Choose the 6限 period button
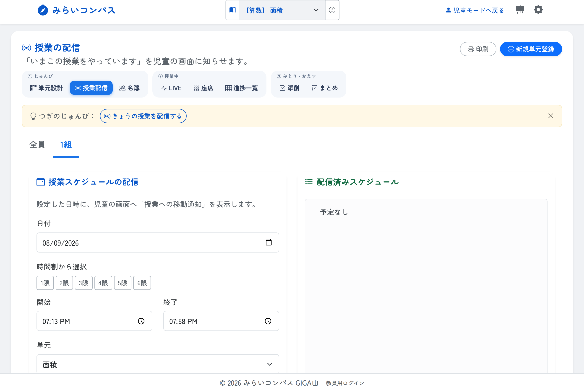 pos(142,283)
